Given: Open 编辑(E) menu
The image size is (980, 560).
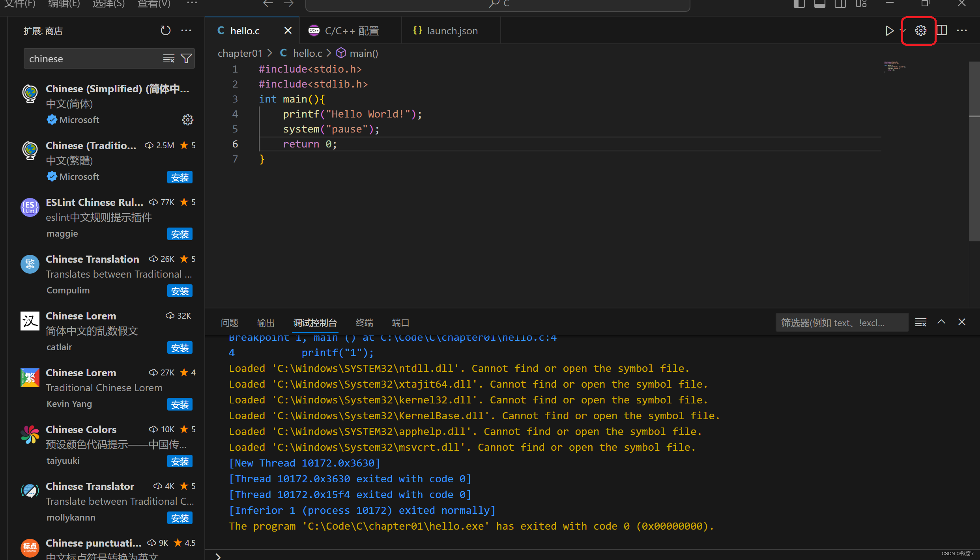Looking at the screenshot, I should click(64, 4).
